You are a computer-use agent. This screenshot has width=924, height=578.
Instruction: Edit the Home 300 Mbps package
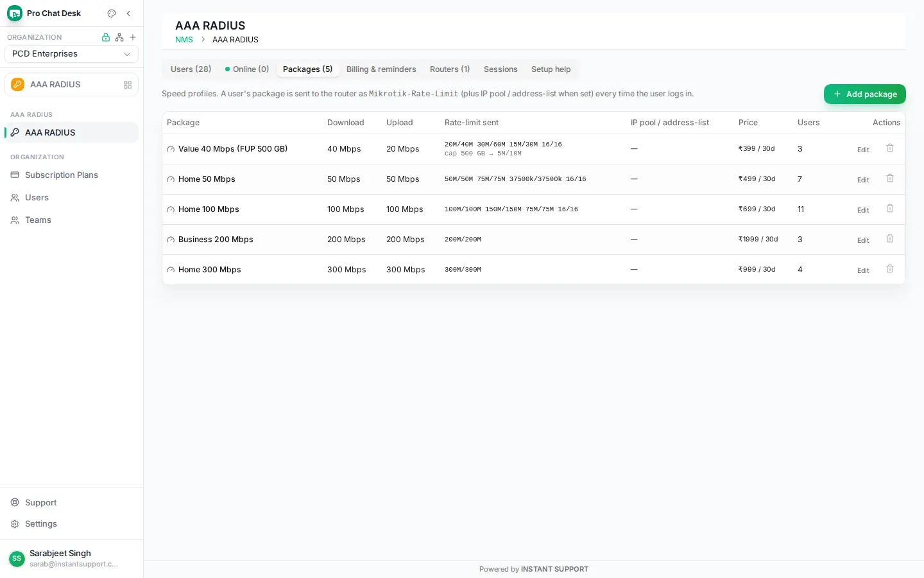pyautogui.click(x=863, y=270)
